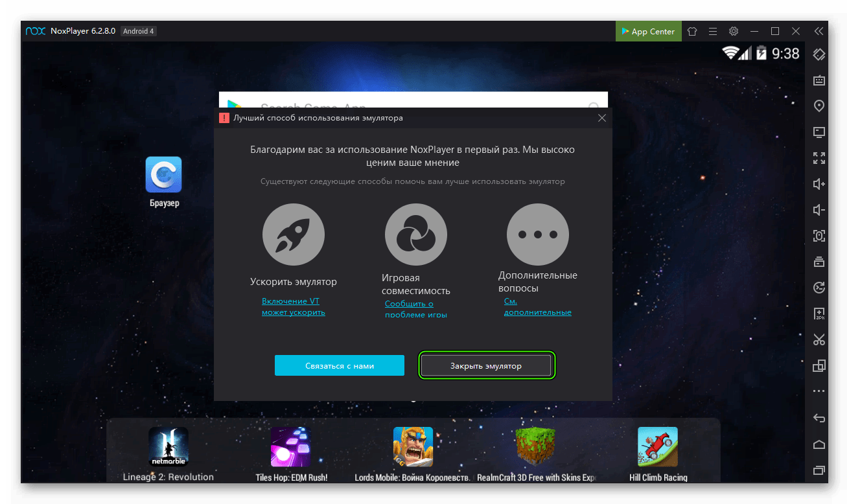Open multi-instance overlapping squares icon
This screenshot has height=504, width=849.
coord(819,365)
